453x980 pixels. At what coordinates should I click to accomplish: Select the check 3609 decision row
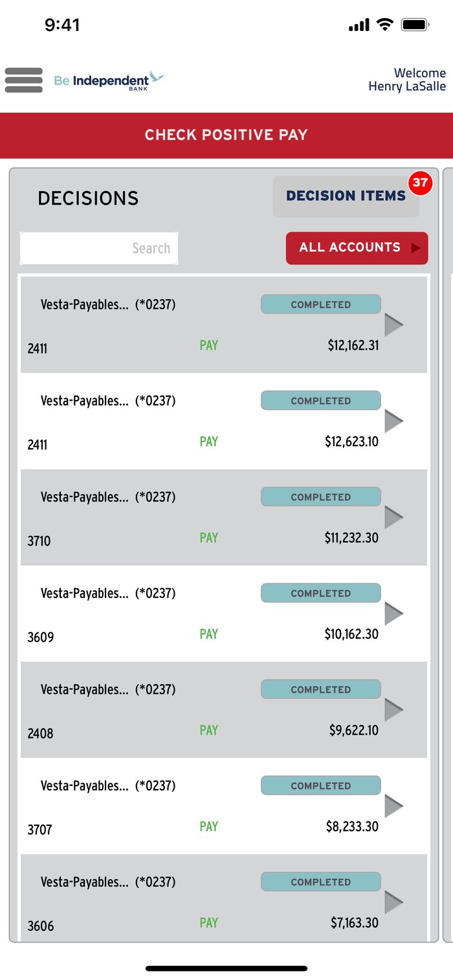pyautogui.click(x=224, y=614)
